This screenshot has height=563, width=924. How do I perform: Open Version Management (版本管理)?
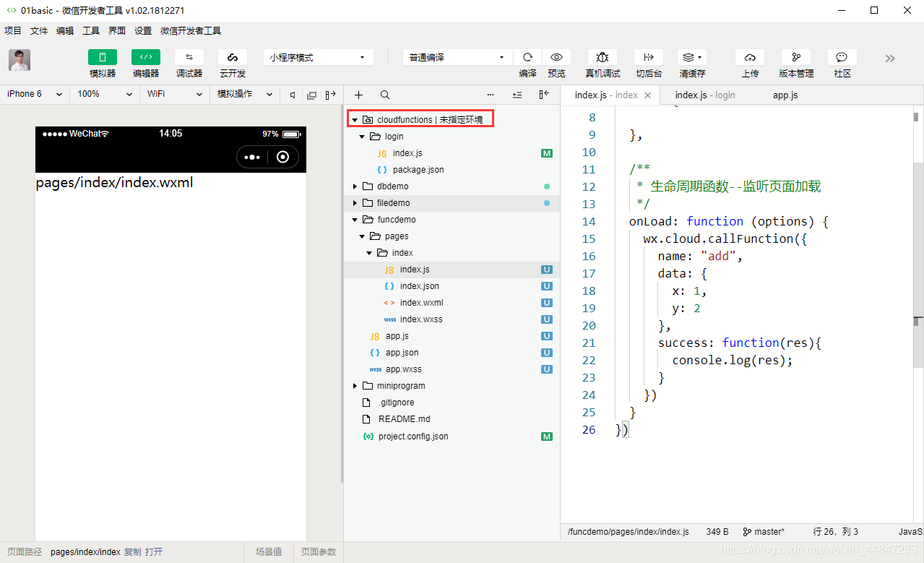coord(796,57)
